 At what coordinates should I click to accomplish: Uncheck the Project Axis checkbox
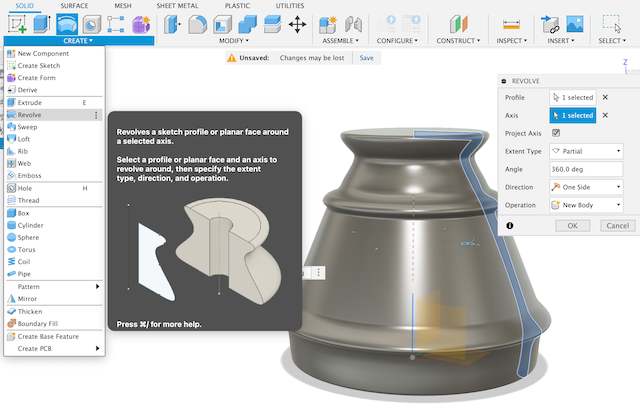[x=556, y=132]
